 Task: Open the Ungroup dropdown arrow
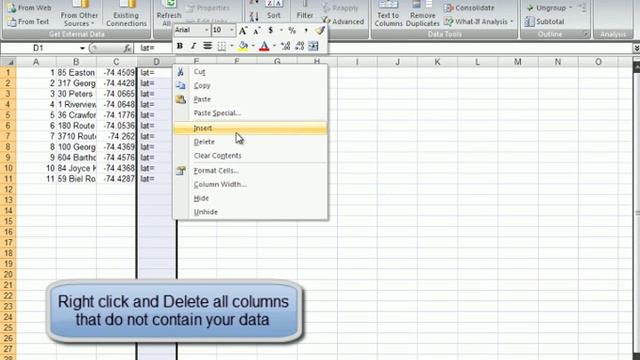tap(571, 8)
